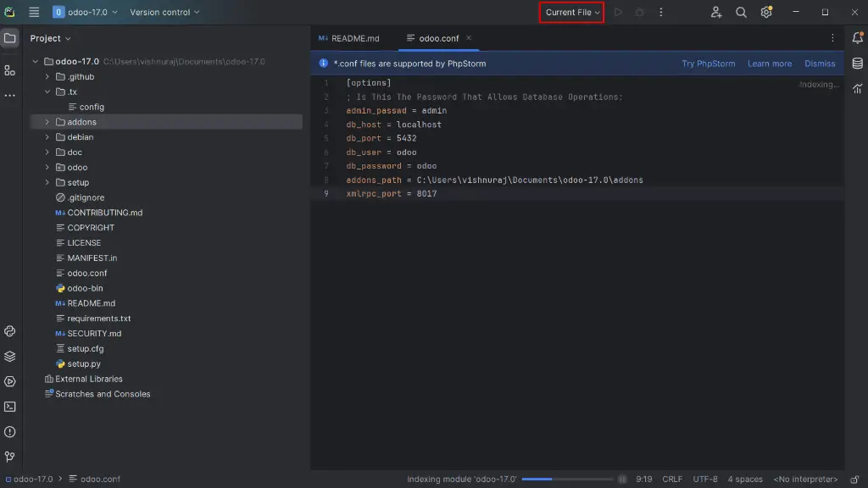868x488 pixels.
Task: Open IDE settings gear icon
Action: click(x=766, y=13)
